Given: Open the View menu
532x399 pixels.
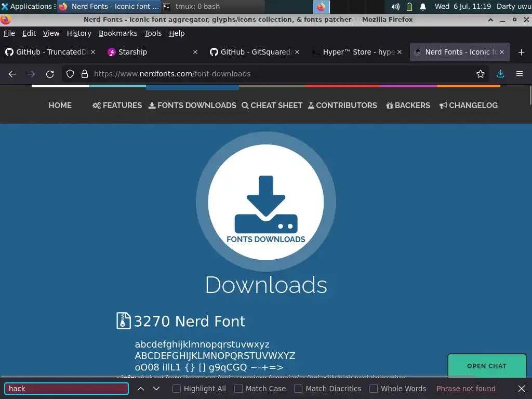Looking at the screenshot, I should (51, 33).
